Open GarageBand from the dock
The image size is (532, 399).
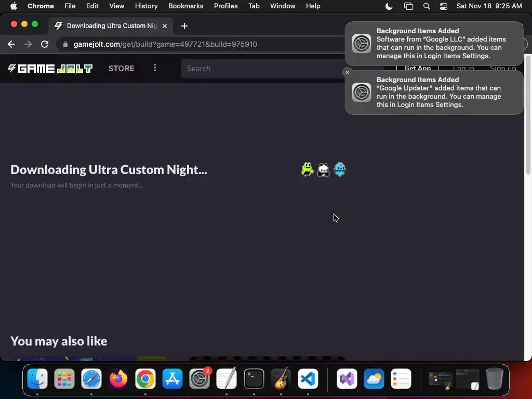(x=281, y=379)
